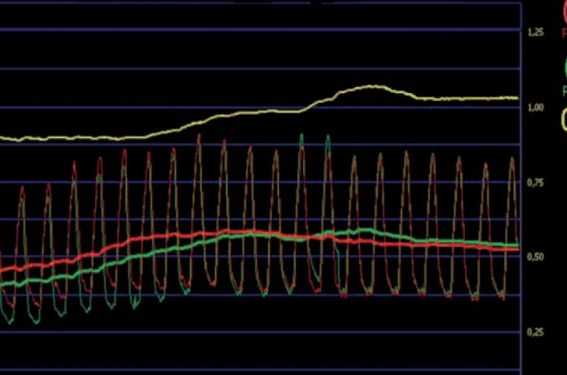Click the right end of thick red line
Viewport: 567px width, 375px height.
pos(516,249)
